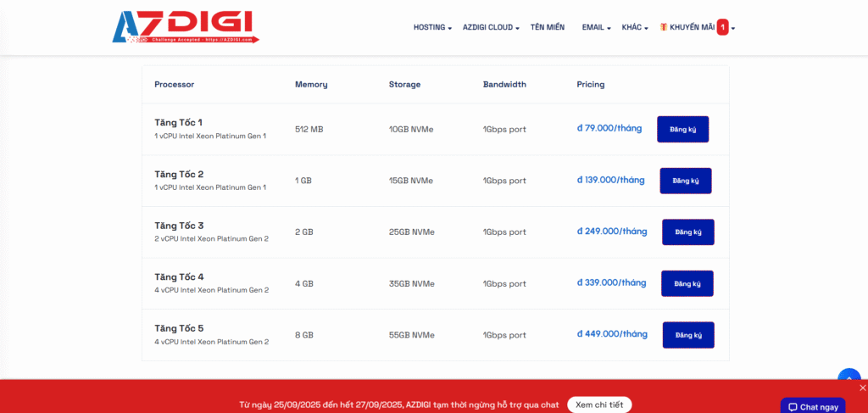The width and height of the screenshot is (868, 413).
Task: Click the Xem chi tiết banner button
Action: pos(598,405)
